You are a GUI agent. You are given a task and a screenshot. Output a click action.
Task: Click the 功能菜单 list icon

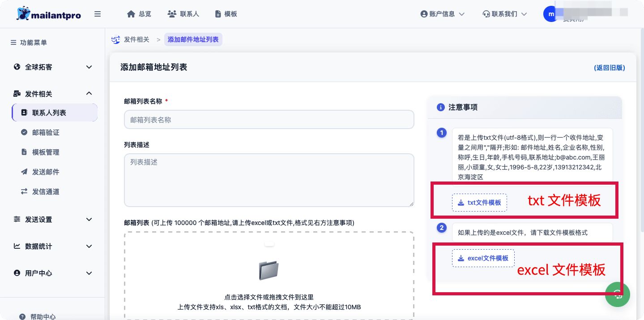(x=13, y=43)
